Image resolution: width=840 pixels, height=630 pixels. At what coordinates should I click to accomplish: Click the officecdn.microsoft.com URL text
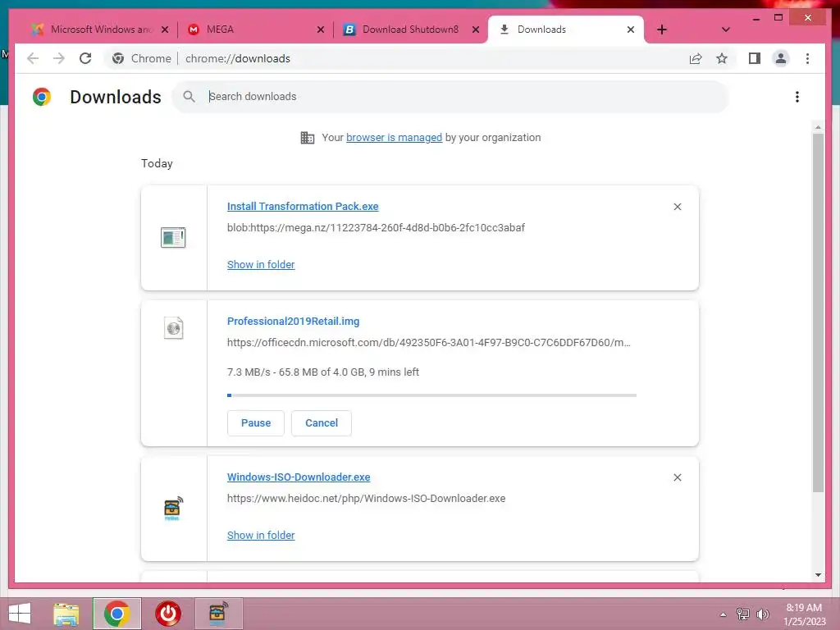(x=428, y=343)
